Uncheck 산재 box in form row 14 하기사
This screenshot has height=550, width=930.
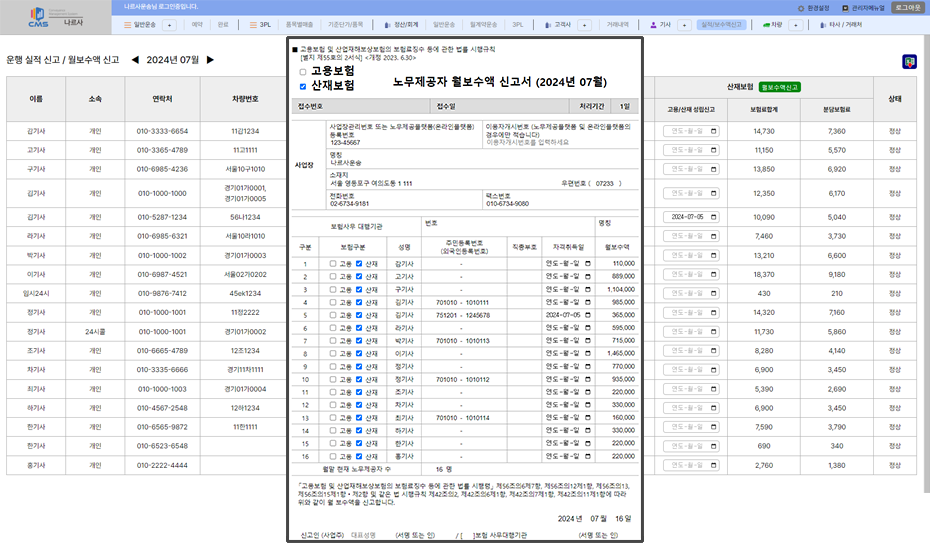(x=359, y=431)
